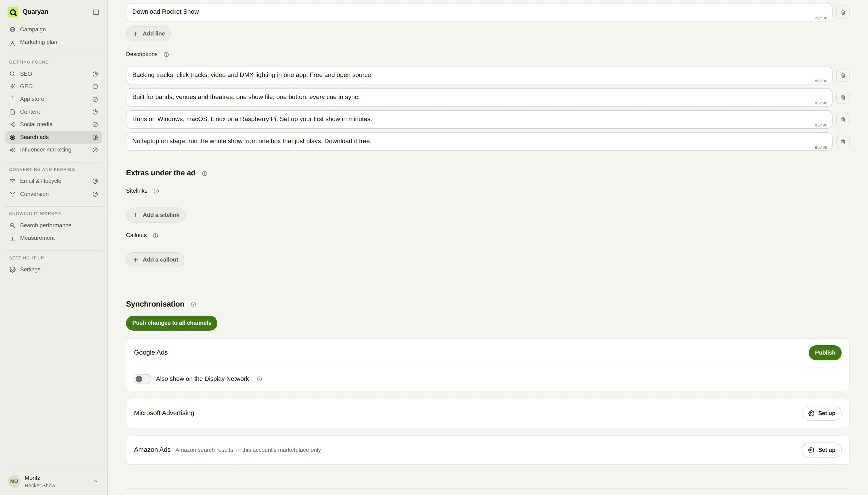Click the Conversion progress status icon

tap(95, 194)
